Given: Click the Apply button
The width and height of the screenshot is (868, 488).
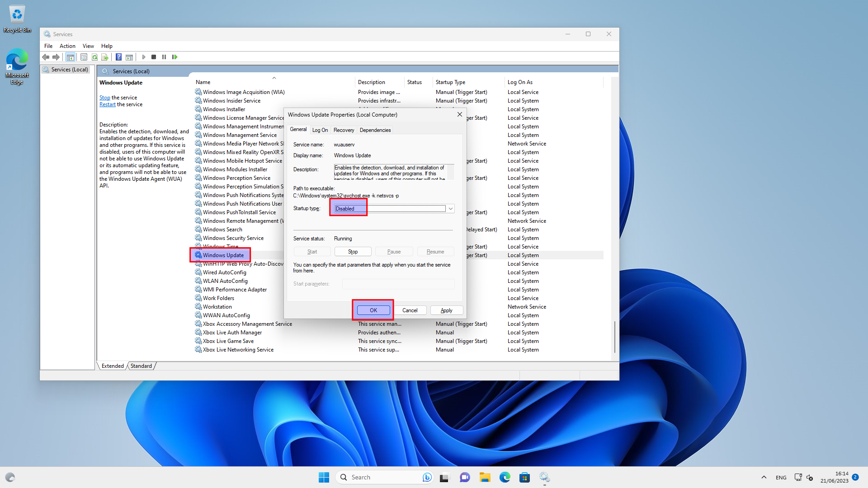Looking at the screenshot, I should pos(446,310).
